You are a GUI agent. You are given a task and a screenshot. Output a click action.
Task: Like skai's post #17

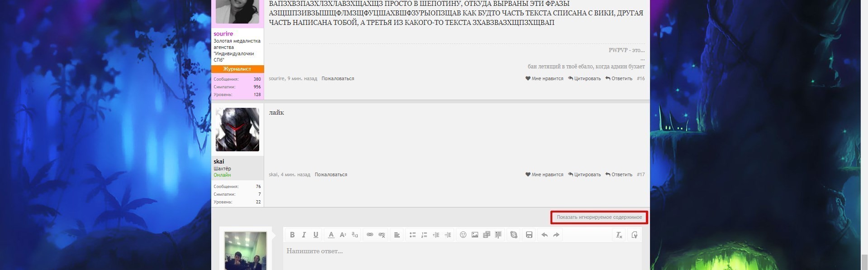tap(544, 175)
